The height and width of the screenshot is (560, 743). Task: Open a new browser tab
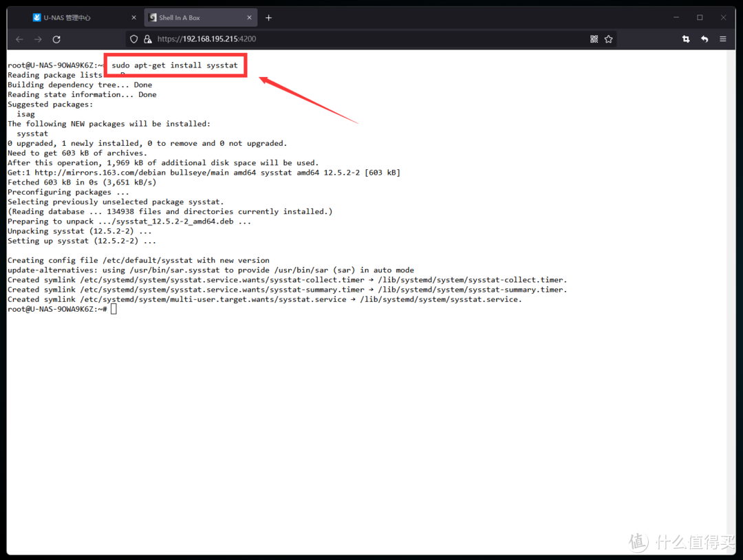[269, 17]
